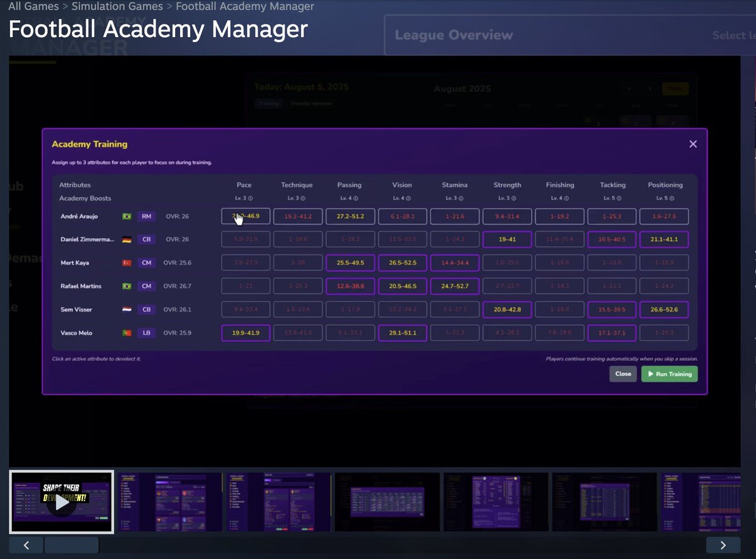The height and width of the screenshot is (559, 756).
Task: Click the CB badge for Daniel Zimmermann
Action: pyautogui.click(x=146, y=240)
